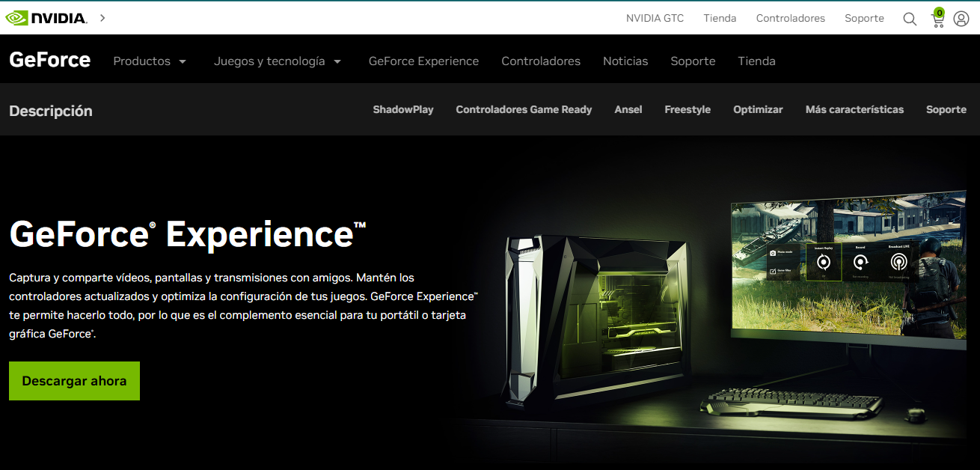Click the Record icon on monitor
This screenshot has height=470, width=980.
pos(860,261)
